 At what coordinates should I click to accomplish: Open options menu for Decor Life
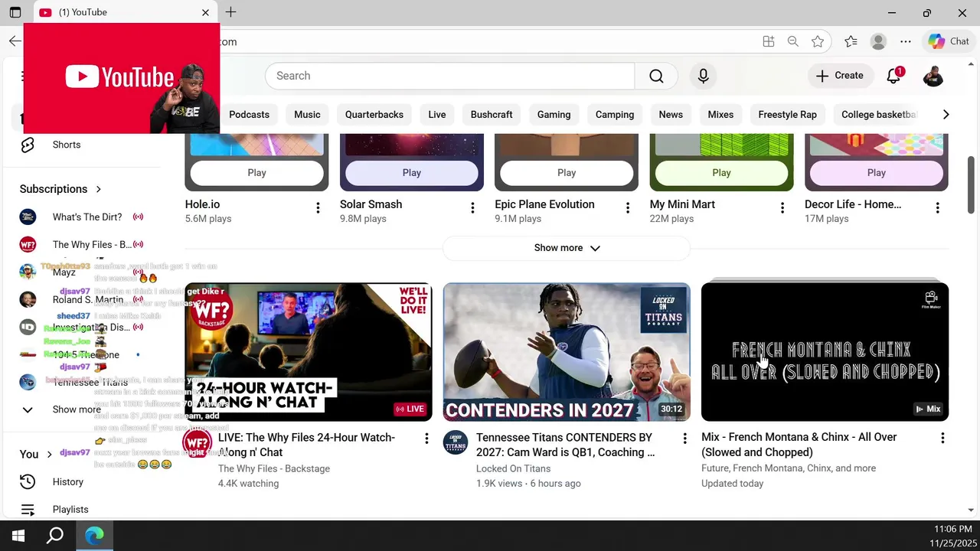[938, 207]
